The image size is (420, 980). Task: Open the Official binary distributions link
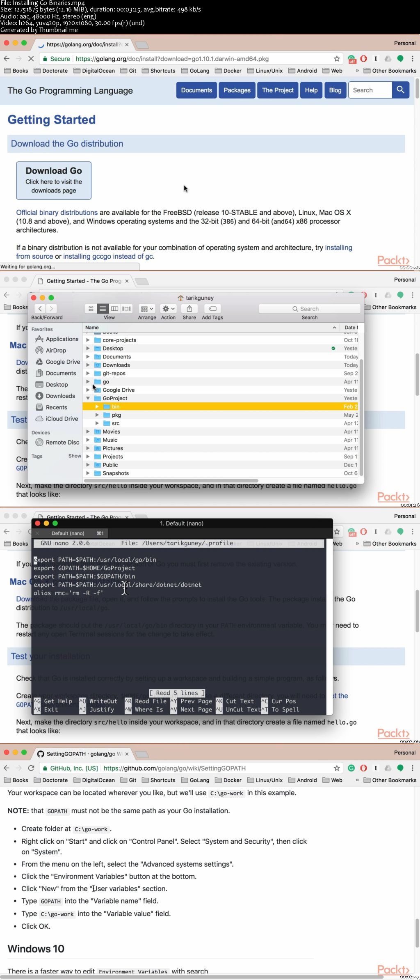tap(57, 213)
